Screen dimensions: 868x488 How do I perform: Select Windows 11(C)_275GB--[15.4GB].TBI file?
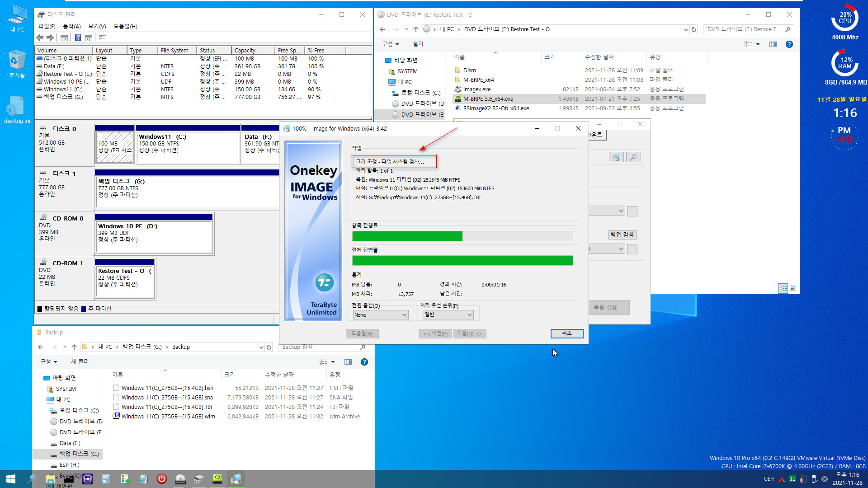166,407
